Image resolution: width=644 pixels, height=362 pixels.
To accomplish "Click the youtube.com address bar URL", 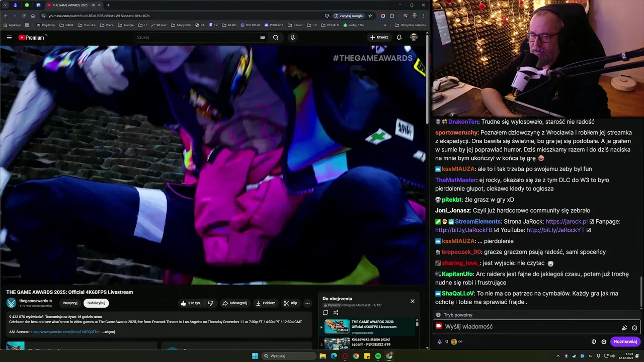I will point(99,16).
